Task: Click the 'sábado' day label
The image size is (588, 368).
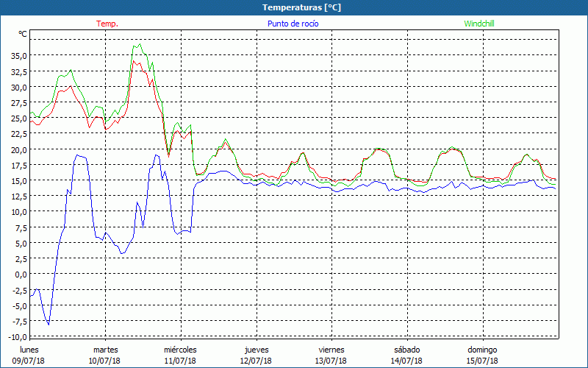Action: tap(407, 350)
